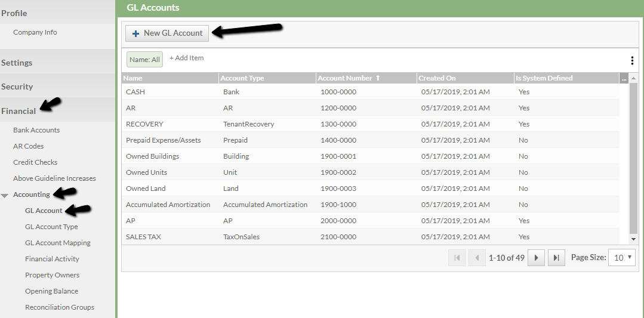The image size is (644, 318).
Task: Sort by the Is System Defined column
Action: 543,78
